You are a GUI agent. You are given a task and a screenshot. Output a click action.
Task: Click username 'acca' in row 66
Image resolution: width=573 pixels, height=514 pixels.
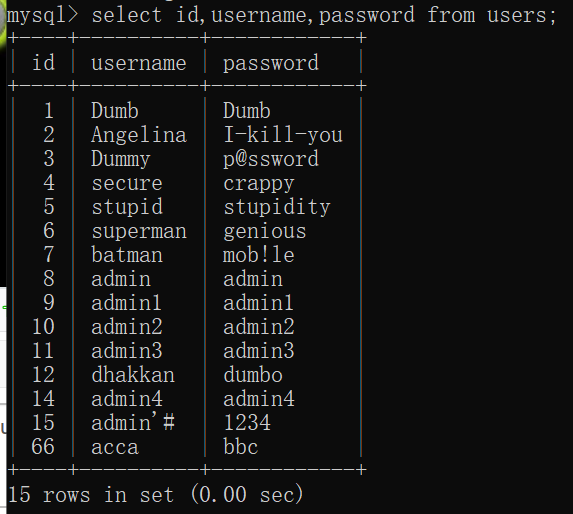click(115, 447)
